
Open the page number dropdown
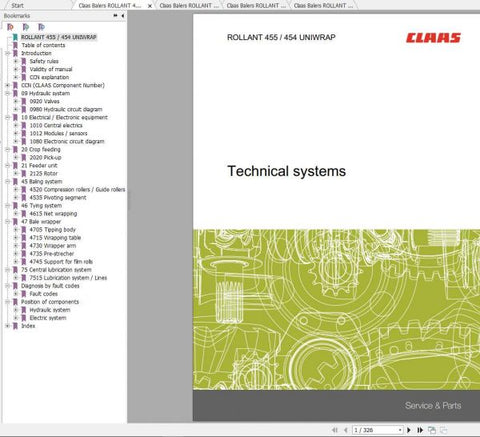(x=400, y=430)
